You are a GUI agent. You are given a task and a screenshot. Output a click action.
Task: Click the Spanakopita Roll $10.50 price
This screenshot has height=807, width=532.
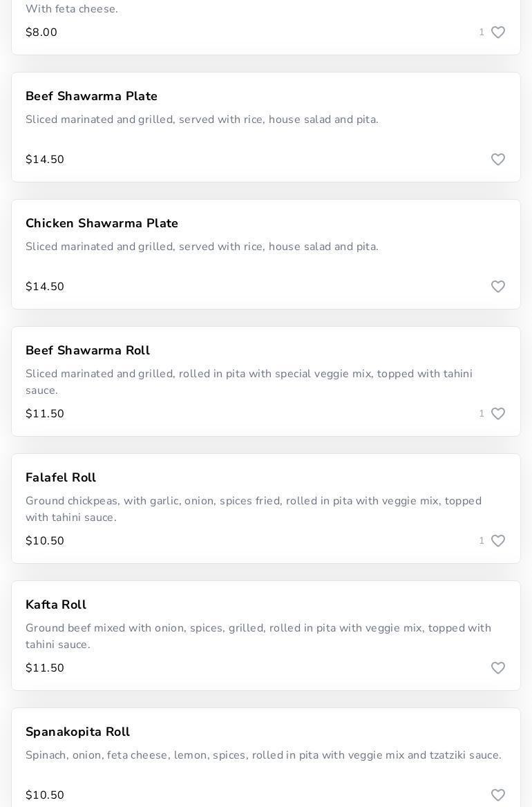coord(45,795)
